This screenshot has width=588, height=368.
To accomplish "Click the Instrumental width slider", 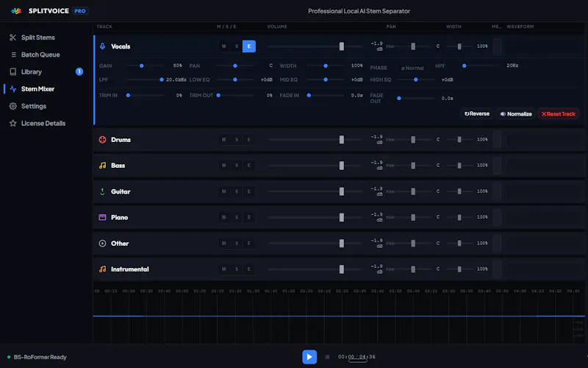I will click(x=459, y=269).
